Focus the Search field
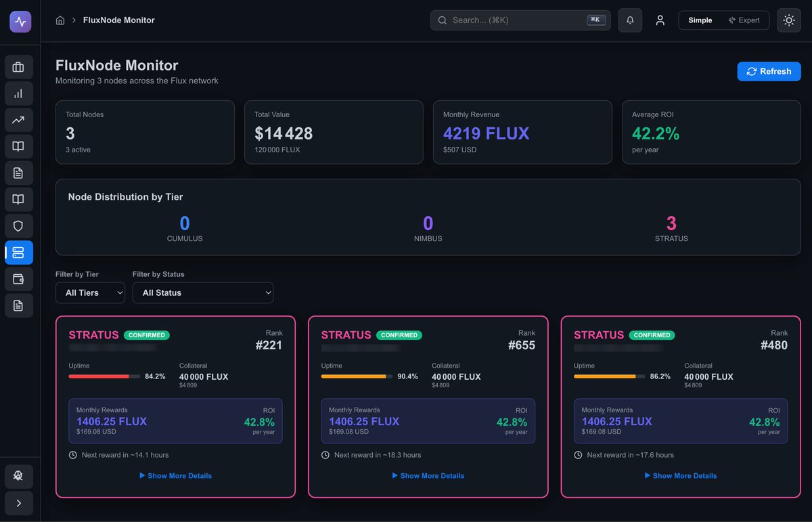Viewport: 812px width, 522px height. click(520, 20)
